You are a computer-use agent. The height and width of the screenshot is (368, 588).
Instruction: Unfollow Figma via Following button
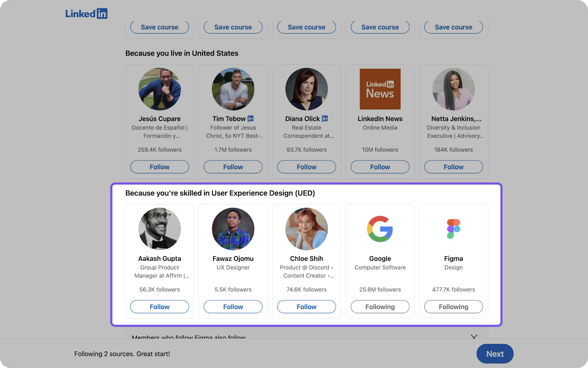[x=453, y=307]
